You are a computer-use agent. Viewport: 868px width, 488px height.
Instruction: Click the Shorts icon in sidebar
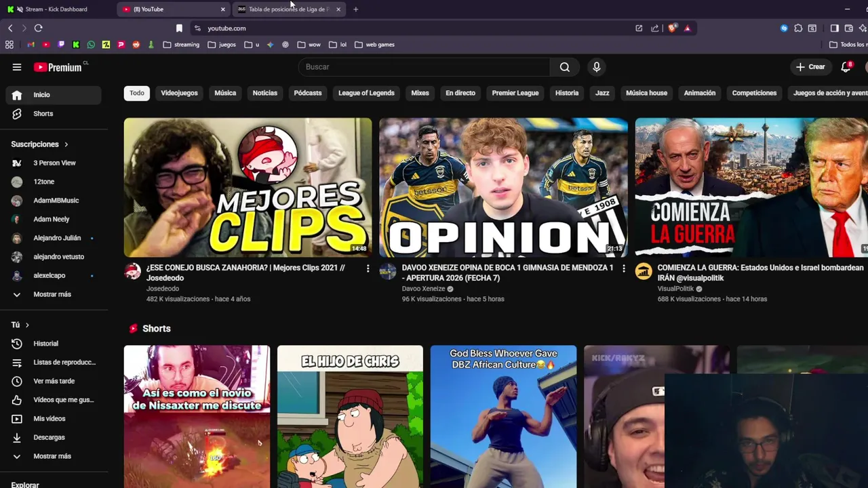[17, 114]
